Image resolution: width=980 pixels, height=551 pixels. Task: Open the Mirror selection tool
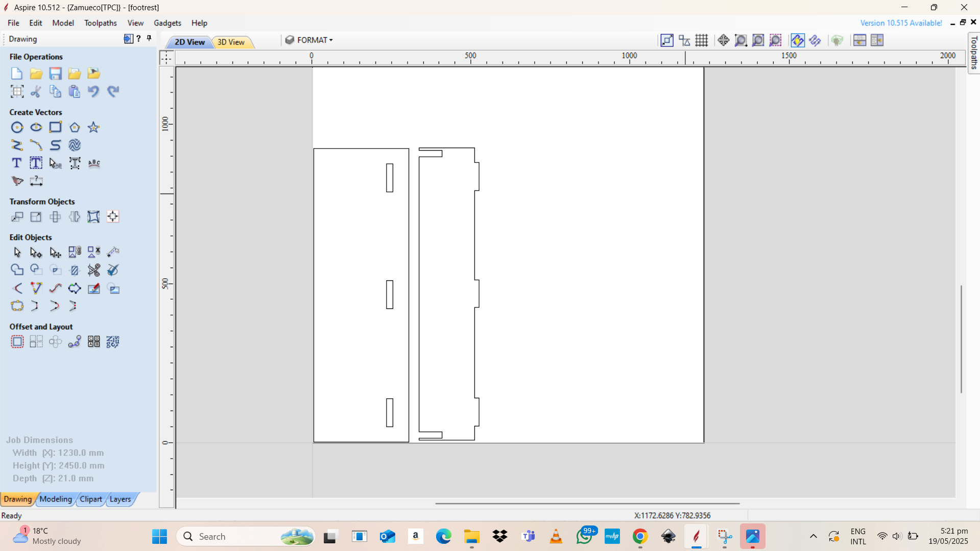tap(75, 217)
